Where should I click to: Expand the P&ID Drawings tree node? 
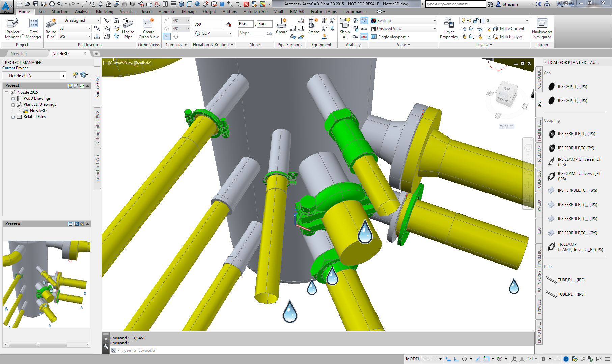click(x=13, y=99)
